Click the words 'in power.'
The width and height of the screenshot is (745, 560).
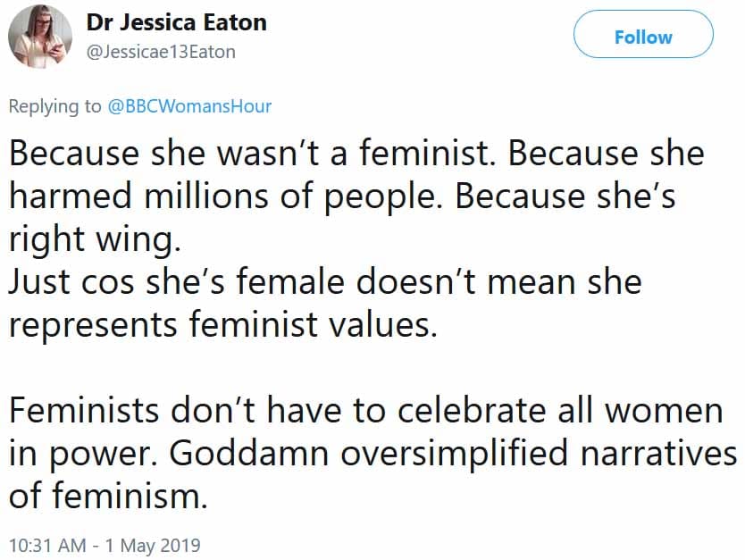[x=83, y=453]
